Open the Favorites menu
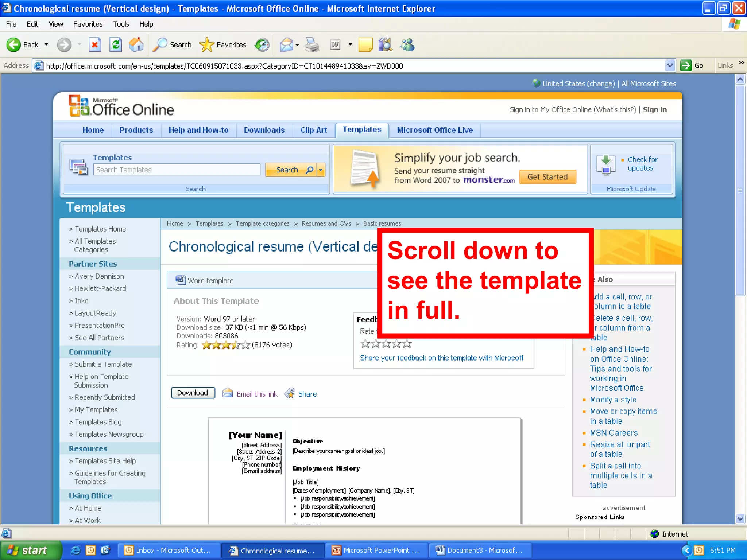The width and height of the screenshot is (747, 560). coord(88,24)
